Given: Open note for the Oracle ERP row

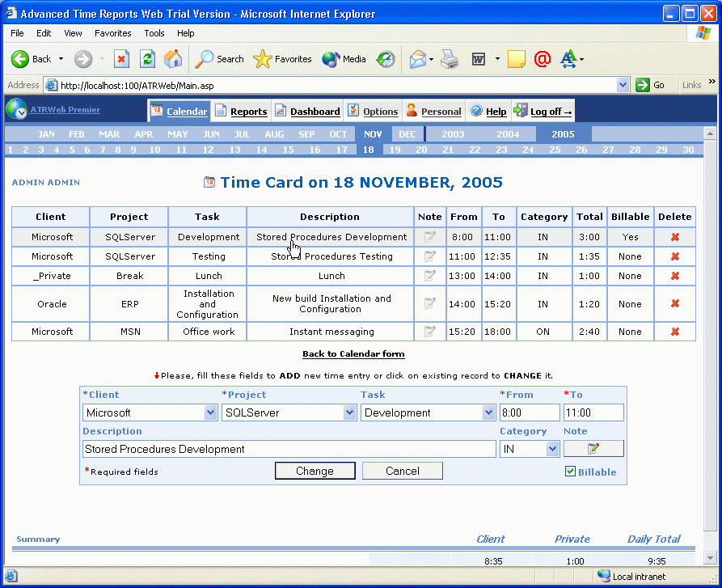Looking at the screenshot, I should [x=429, y=303].
